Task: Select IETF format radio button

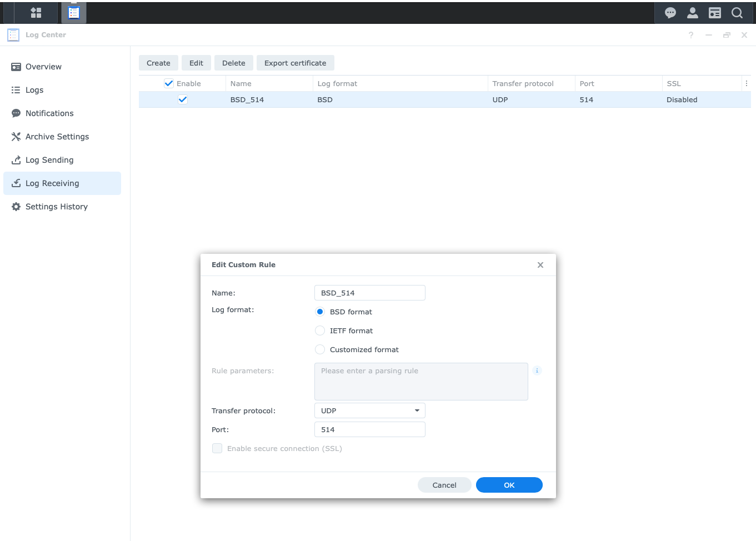Action: pyautogui.click(x=320, y=330)
